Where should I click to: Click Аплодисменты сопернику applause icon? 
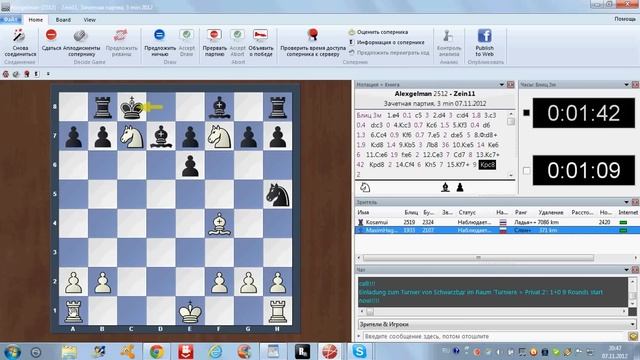(x=80, y=36)
